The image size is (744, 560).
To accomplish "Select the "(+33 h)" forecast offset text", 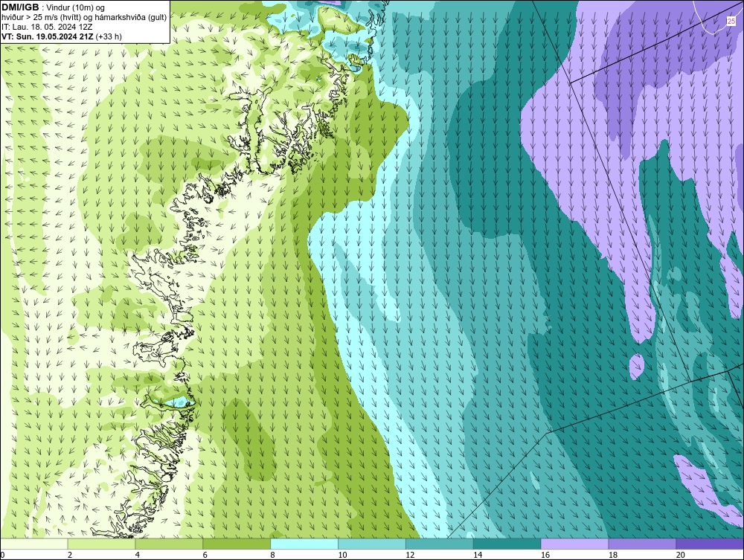I will [x=109, y=36].
